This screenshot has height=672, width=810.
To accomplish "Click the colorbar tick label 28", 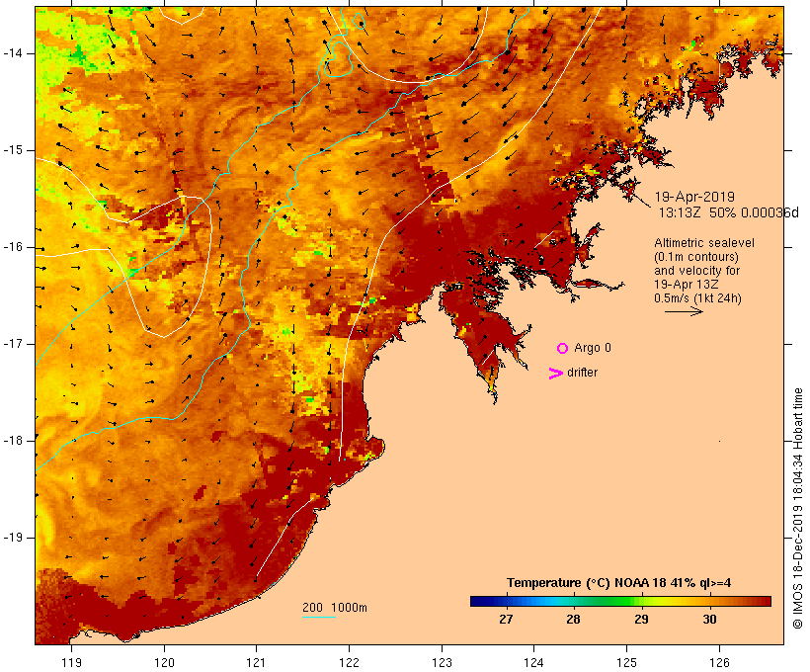I will [573, 620].
